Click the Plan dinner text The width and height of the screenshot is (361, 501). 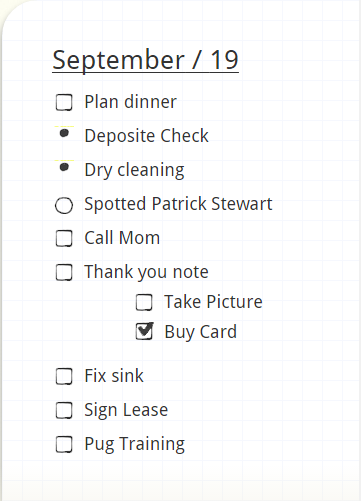click(x=130, y=102)
